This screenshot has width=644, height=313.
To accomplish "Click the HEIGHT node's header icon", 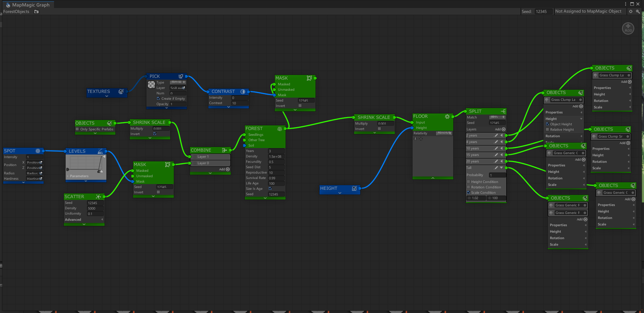I will tap(354, 188).
